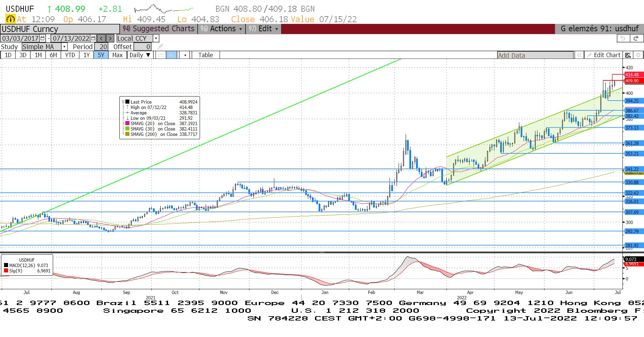
Task: Collapse legend with the minus box icon
Action: click(x=123, y=102)
